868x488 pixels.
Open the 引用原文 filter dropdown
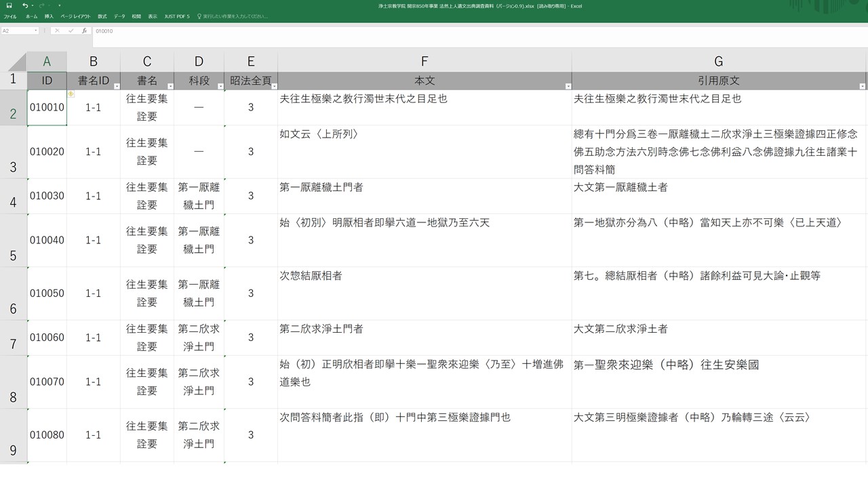point(863,86)
